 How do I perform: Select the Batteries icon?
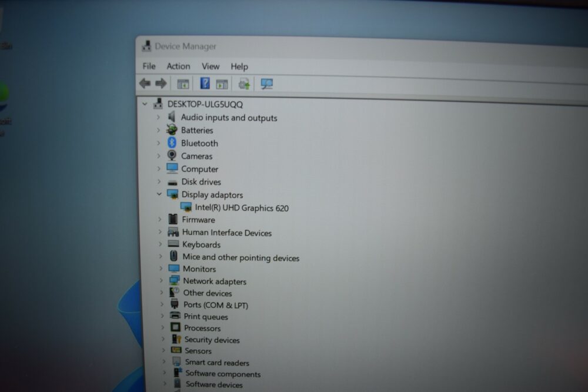point(172,130)
